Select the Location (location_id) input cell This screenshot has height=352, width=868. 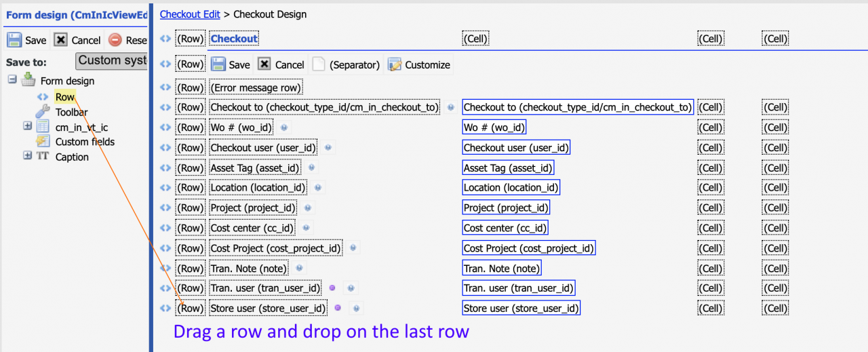coord(511,187)
